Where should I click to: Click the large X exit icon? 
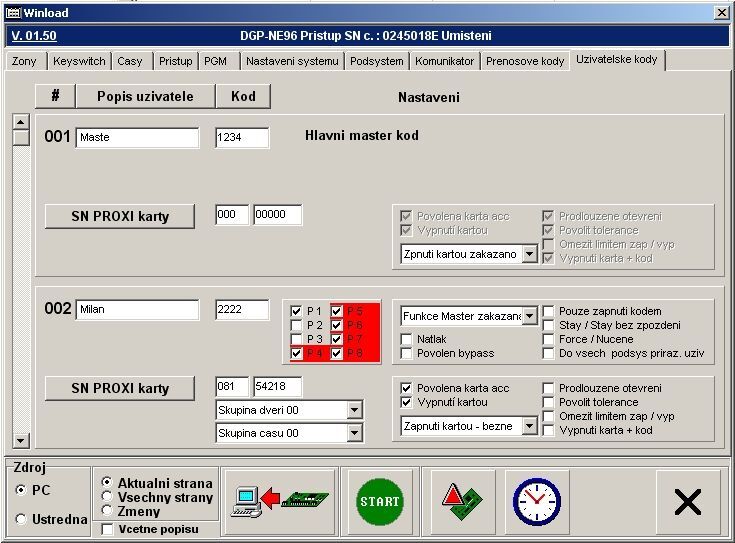[687, 501]
